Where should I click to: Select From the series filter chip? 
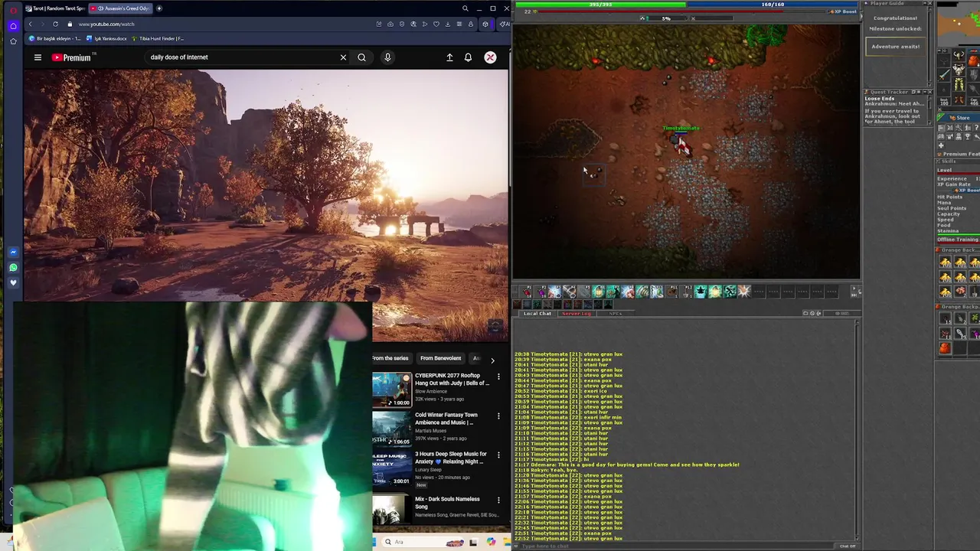390,358
